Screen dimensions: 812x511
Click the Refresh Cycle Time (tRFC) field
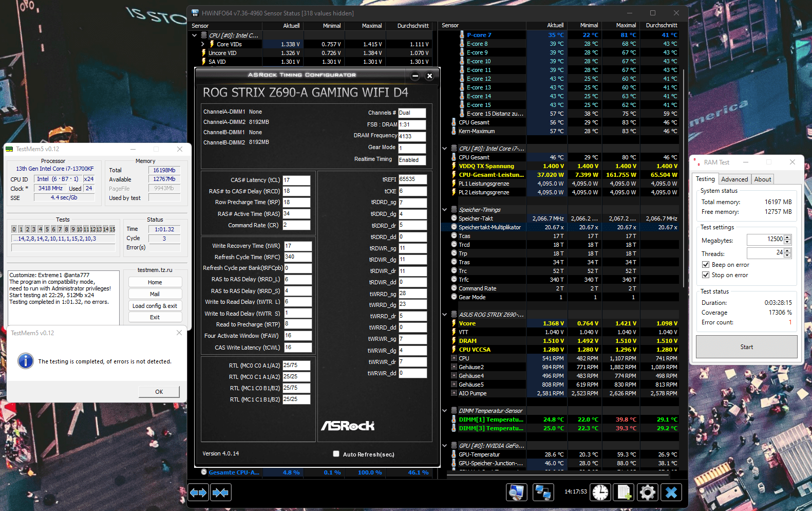pos(298,257)
